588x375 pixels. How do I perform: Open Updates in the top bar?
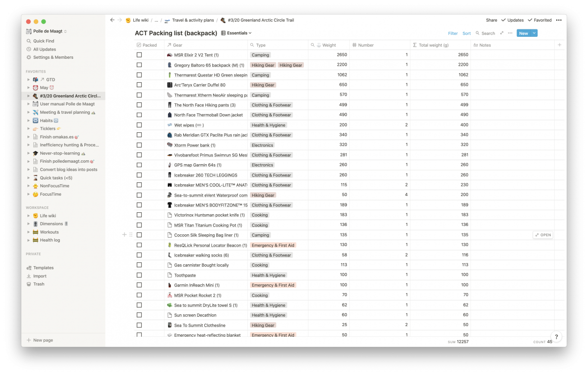[x=513, y=20]
